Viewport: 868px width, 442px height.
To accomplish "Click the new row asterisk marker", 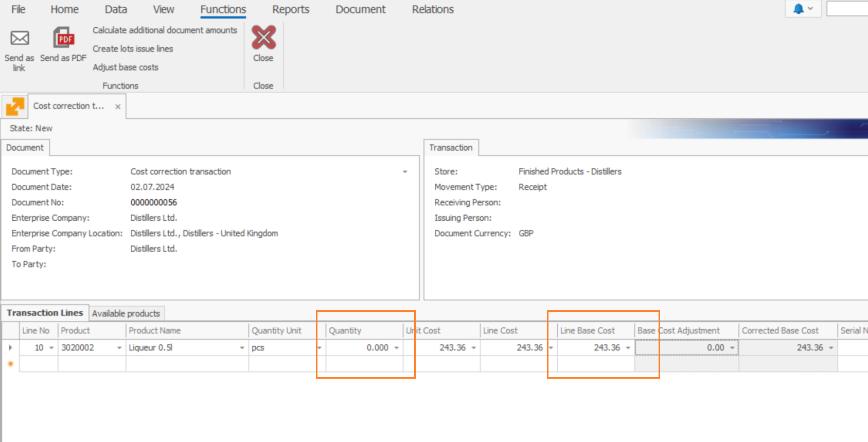I will pyautogui.click(x=10, y=364).
